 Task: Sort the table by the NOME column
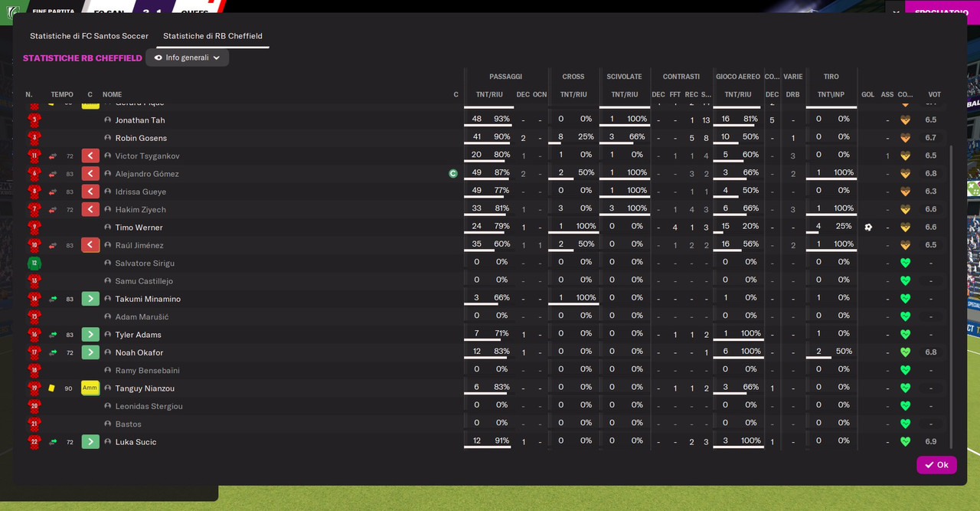pyautogui.click(x=112, y=95)
